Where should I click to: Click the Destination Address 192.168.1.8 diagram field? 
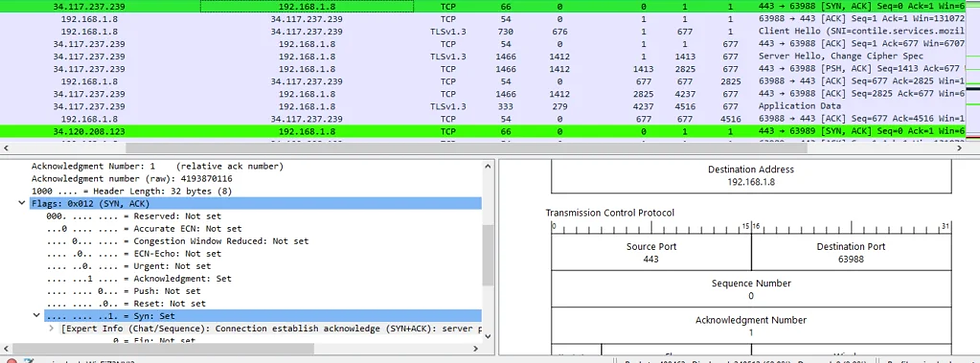click(x=751, y=176)
